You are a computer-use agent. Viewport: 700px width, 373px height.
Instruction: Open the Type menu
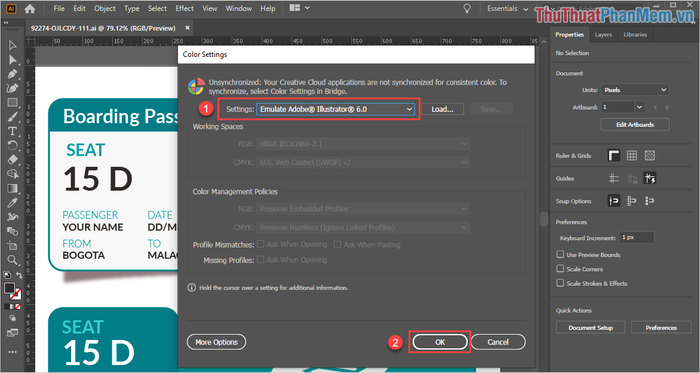coord(132,8)
